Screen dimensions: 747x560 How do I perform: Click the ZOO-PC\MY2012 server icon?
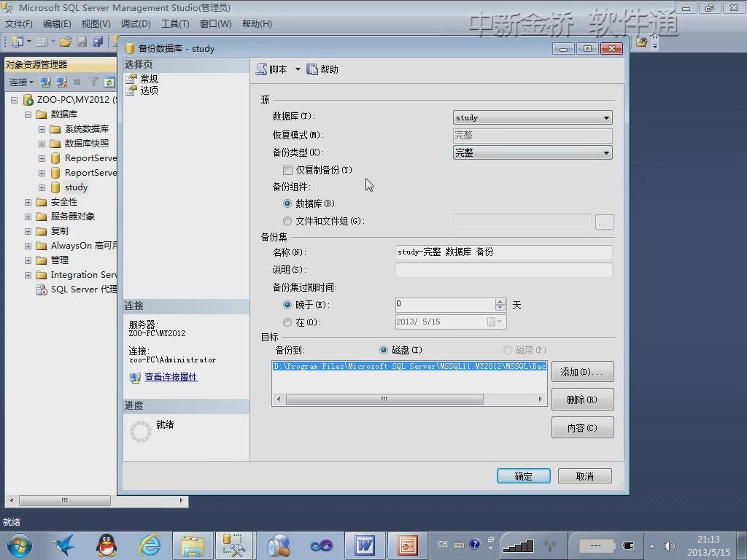click(28, 100)
